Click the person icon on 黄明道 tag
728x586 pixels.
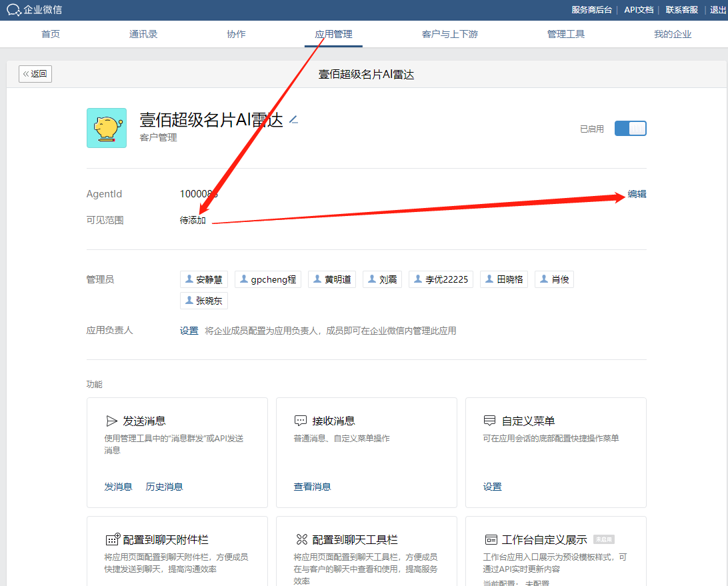pos(317,279)
